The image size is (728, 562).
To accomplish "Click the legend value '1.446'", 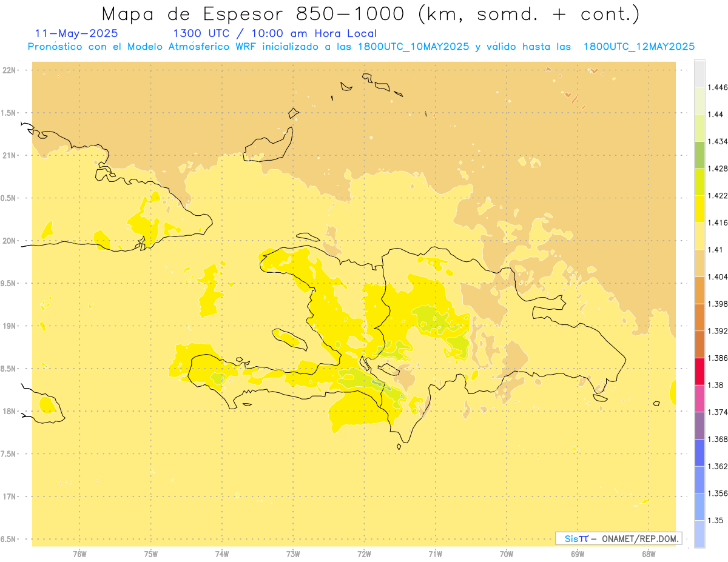I will [x=717, y=88].
